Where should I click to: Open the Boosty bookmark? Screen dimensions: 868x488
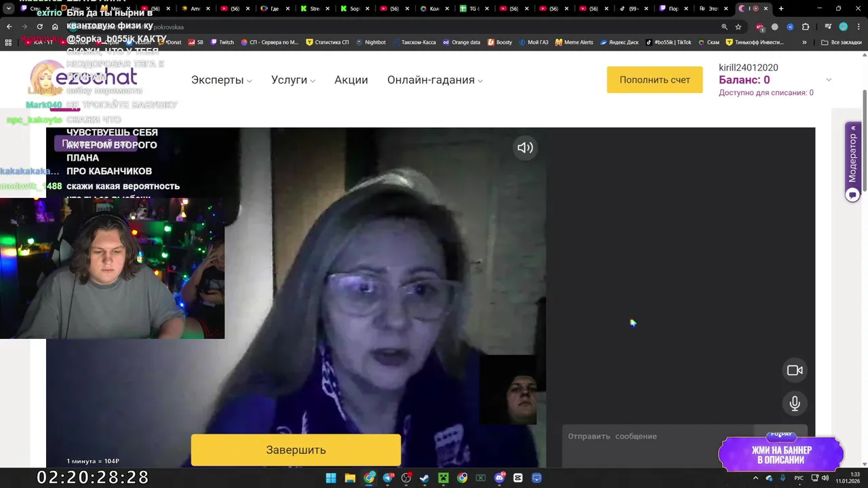[x=499, y=42]
